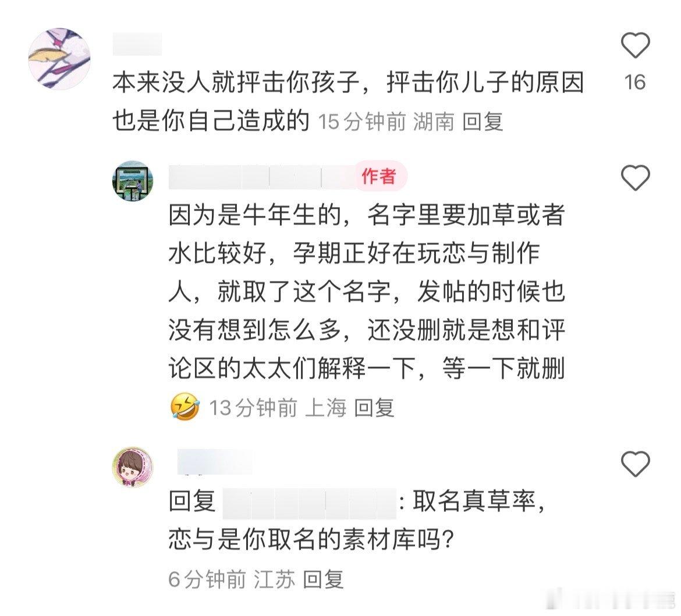Tap 回复 on the Jiangsu comment
The image size is (681, 616).
click(324, 579)
